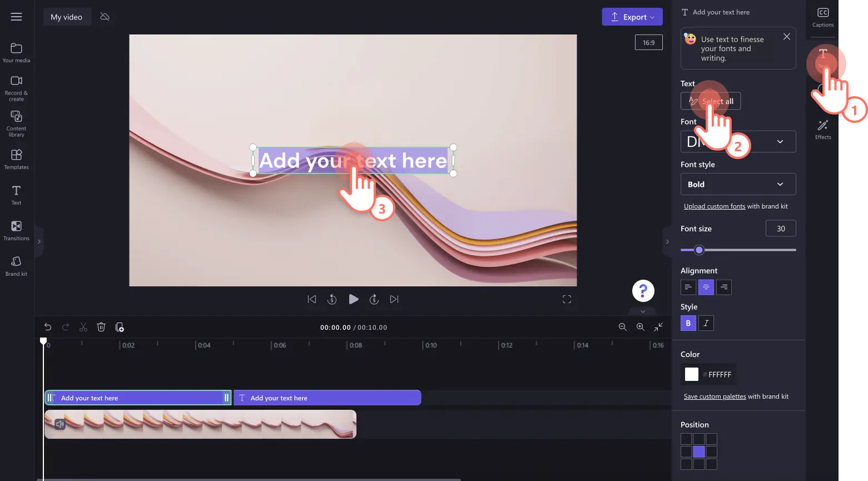
Task: Open the Font style Bold dropdown
Action: click(x=738, y=184)
